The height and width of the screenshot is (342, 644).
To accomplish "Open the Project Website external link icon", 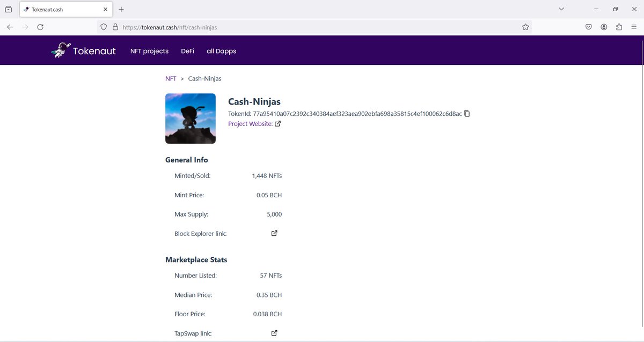I will [x=277, y=124].
